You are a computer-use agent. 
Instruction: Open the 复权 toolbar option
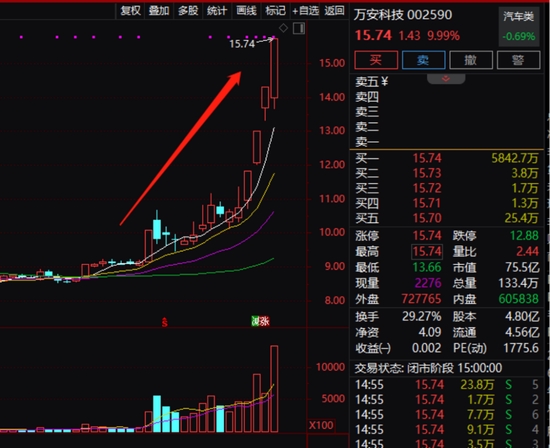pos(130,11)
